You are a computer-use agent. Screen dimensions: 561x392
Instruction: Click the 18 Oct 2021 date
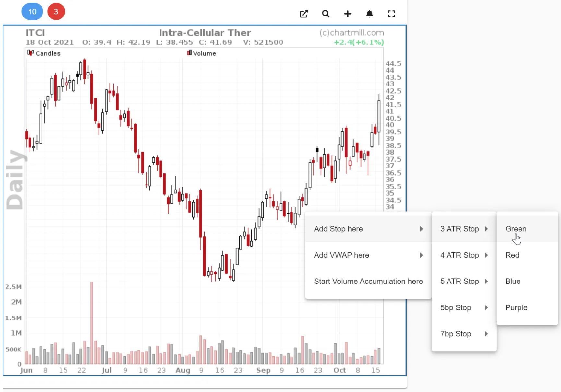tap(50, 42)
